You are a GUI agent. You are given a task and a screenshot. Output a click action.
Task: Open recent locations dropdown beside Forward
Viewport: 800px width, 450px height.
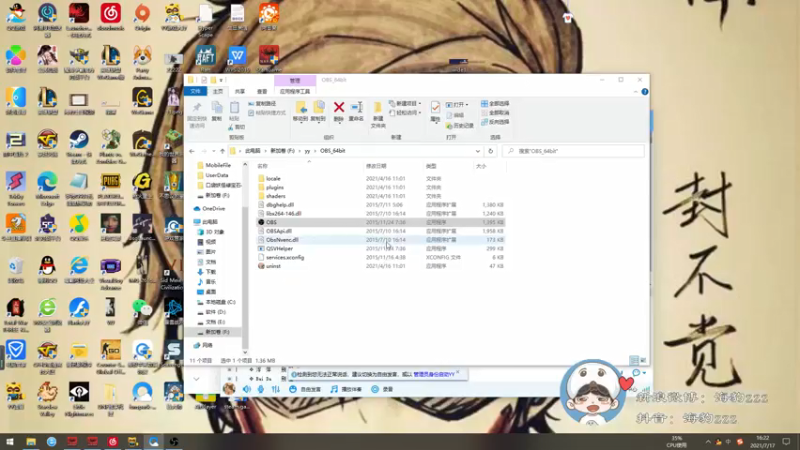point(213,151)
